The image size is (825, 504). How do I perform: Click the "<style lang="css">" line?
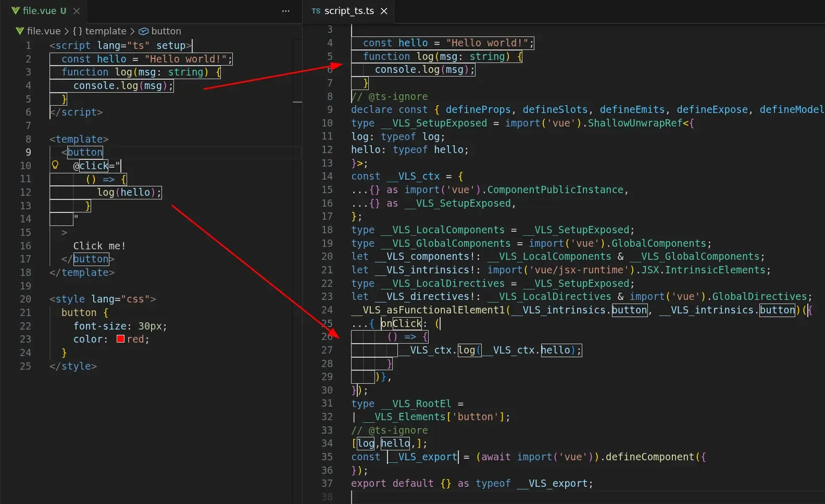click(103, 299)
